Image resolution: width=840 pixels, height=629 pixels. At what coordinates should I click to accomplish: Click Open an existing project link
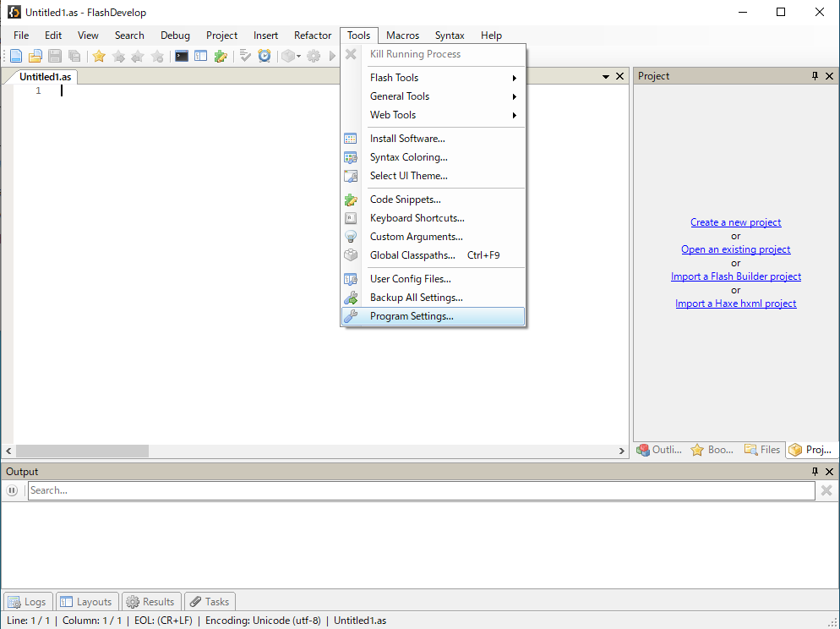click(x=735, y=249)
